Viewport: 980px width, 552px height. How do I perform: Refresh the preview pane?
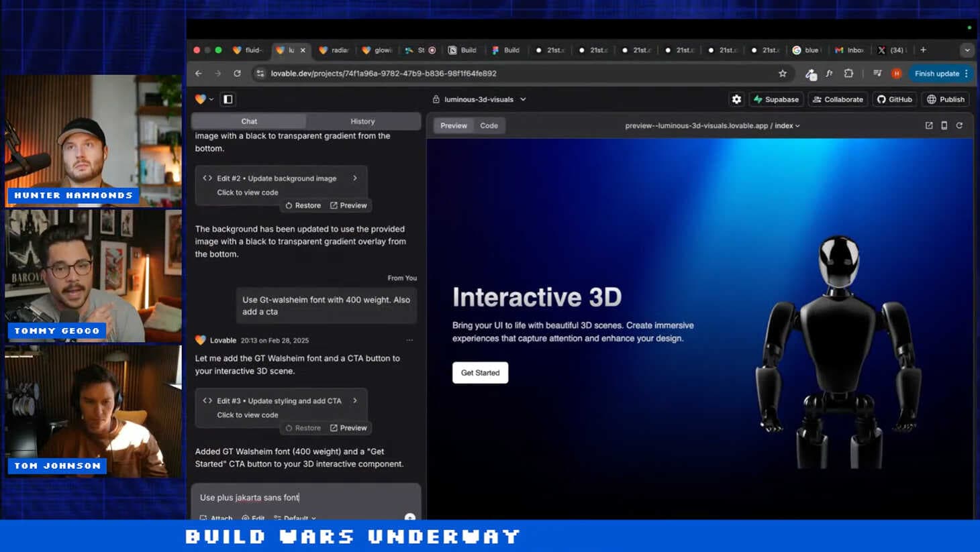[959, 125]
